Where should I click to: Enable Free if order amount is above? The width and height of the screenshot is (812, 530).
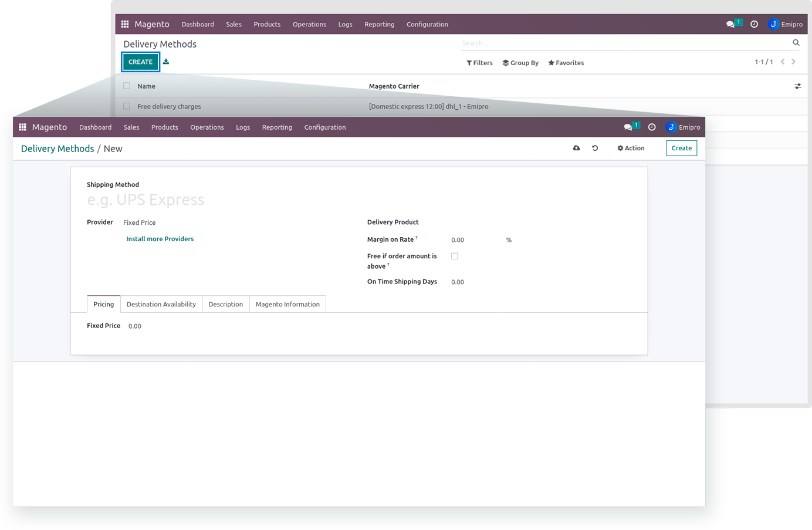pyautogui.click(x=455, y=256)
